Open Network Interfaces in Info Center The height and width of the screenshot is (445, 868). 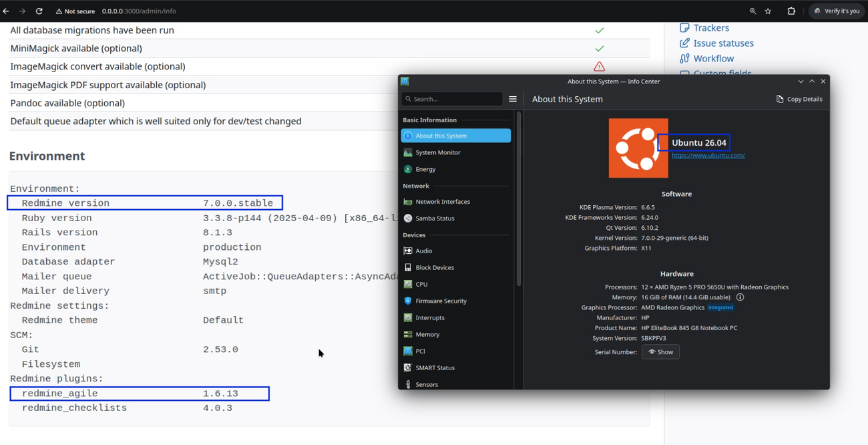456,202
